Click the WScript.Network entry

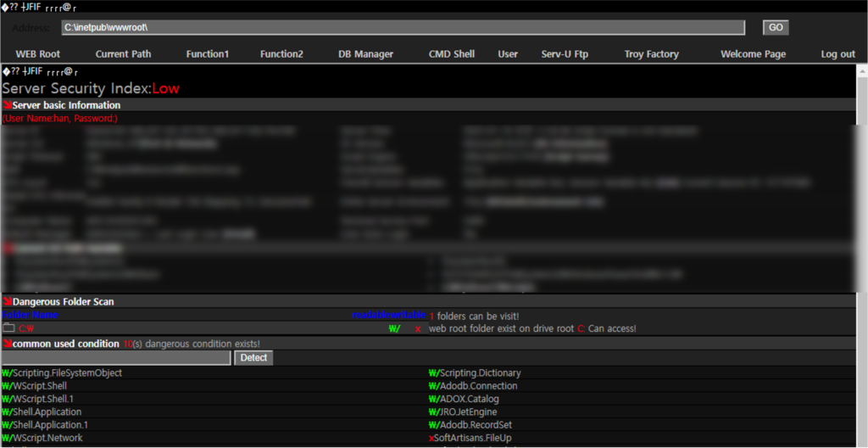47,438
